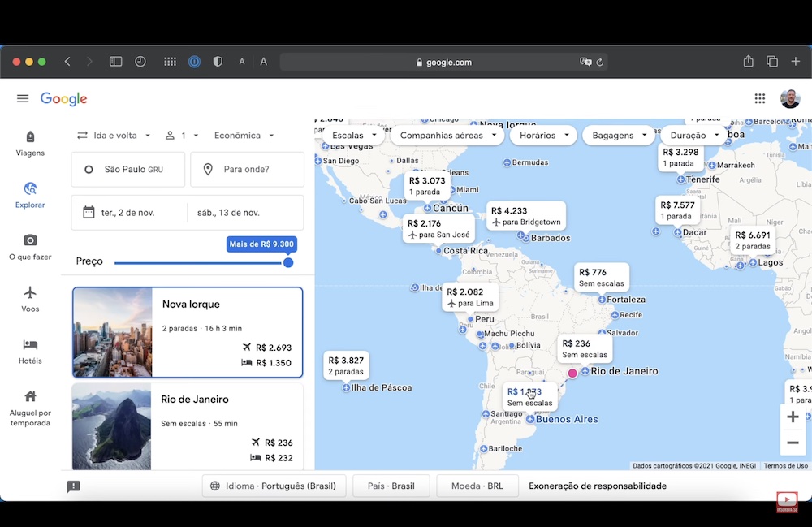The width and height of the screenshot is (812, 527).
Task: Click the calendar icon in the date field
Action: point(89,212)
